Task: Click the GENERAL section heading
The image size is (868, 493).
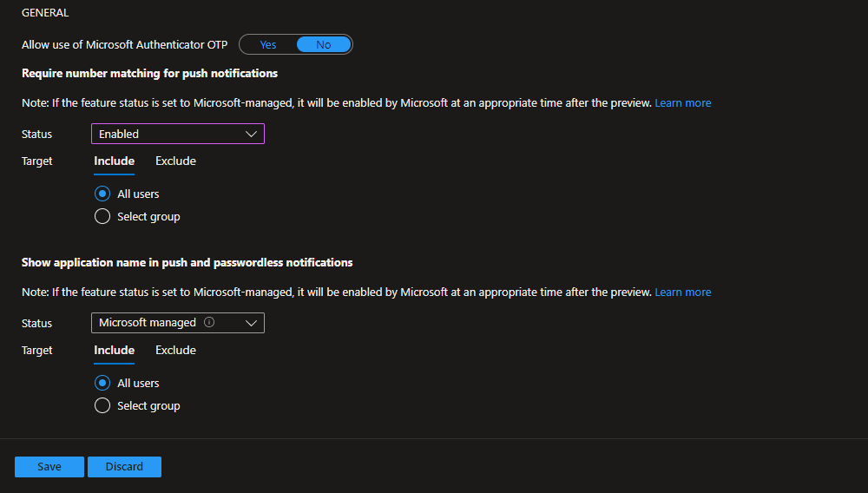Action: pyautogui.click(x=45, y=13)
